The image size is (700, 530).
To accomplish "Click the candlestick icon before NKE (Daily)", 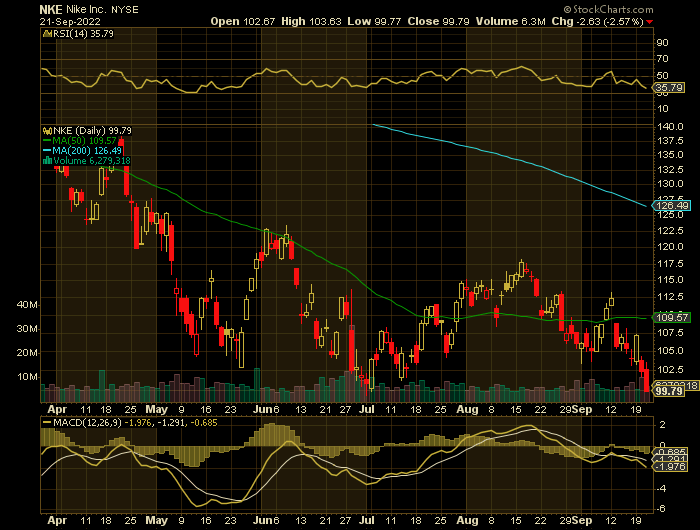I will [x=48, y=131].
